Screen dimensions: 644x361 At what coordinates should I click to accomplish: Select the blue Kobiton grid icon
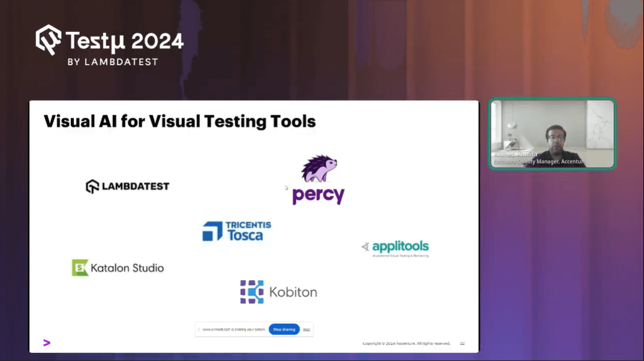click(251, 291)
